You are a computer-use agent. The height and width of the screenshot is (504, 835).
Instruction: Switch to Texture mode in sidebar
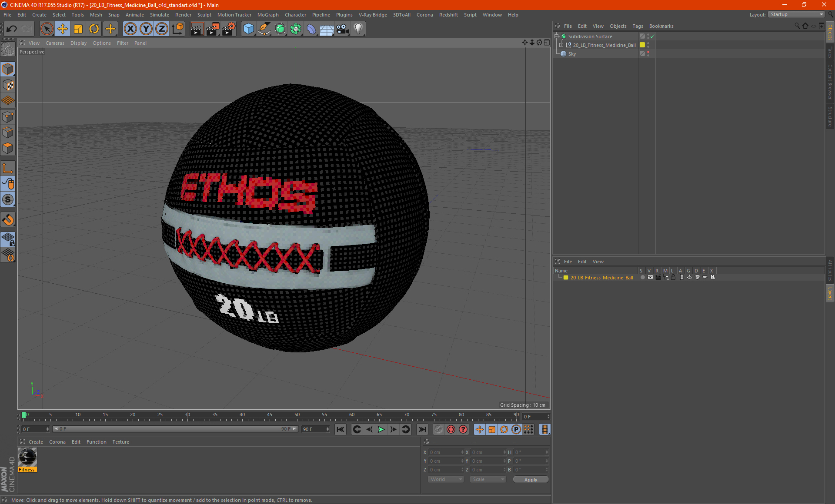(x=8, y=85)
